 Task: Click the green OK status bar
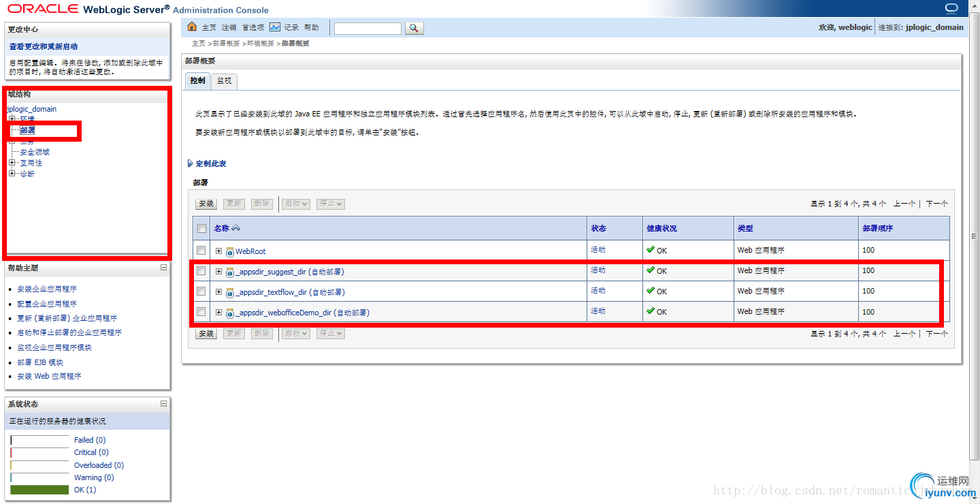[39, 490]
